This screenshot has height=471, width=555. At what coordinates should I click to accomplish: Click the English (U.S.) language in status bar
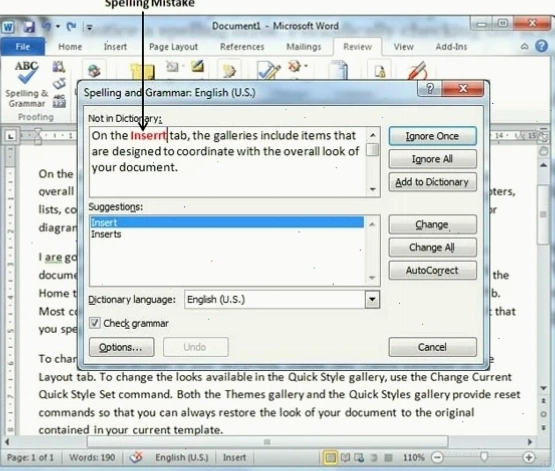coord(182,458)
